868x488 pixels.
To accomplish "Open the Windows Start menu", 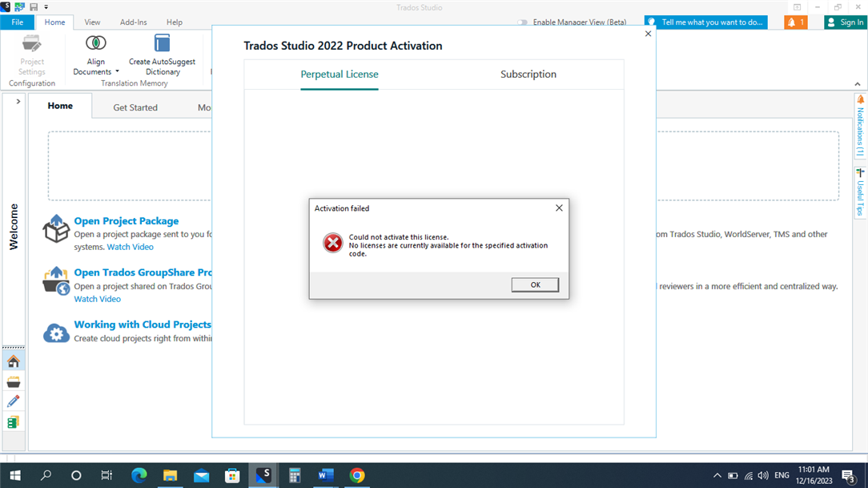I will coord(15,475).
